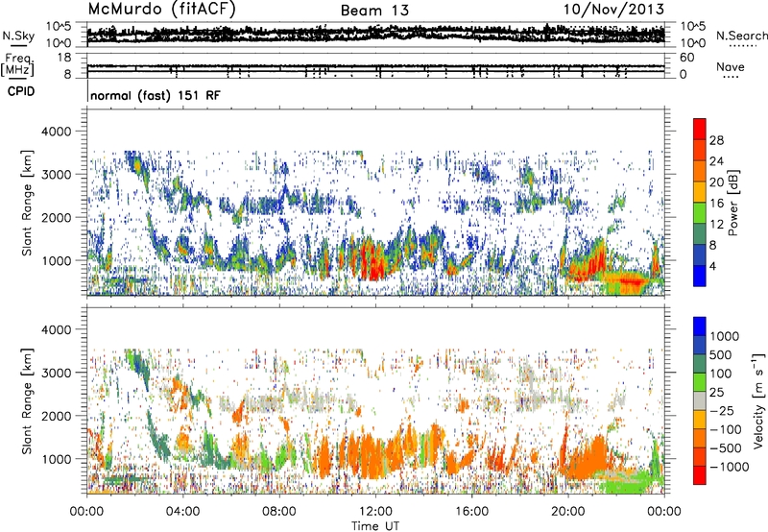Viewport: 768px width, 532px height.
Task: Click the 'Beam 13' label
Action: click(x=374, y=11)
